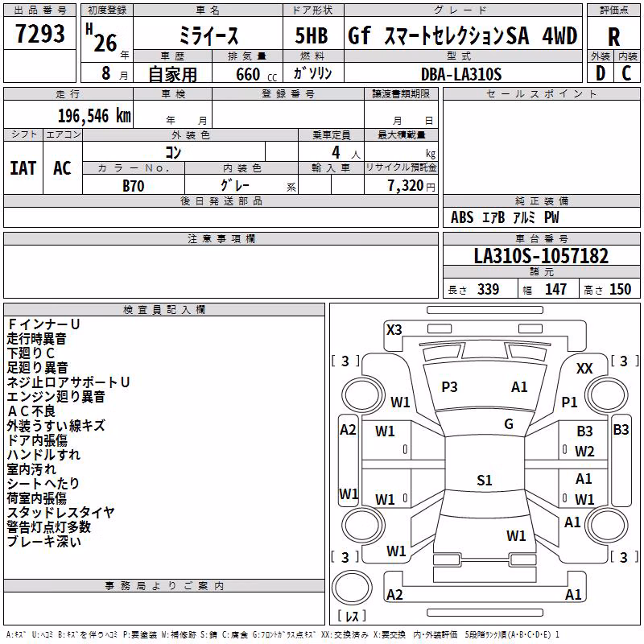
Task: Click the shift type IAT
Action: [23, 168]
